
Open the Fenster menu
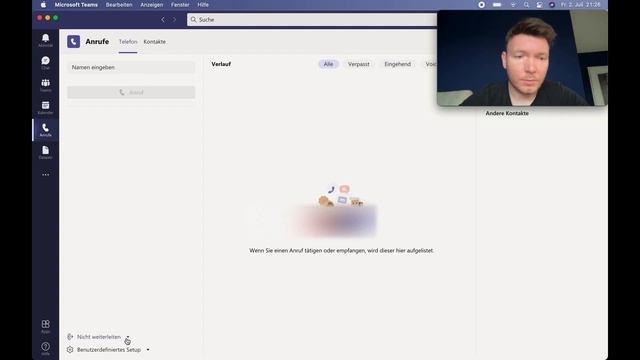(180, 5)
